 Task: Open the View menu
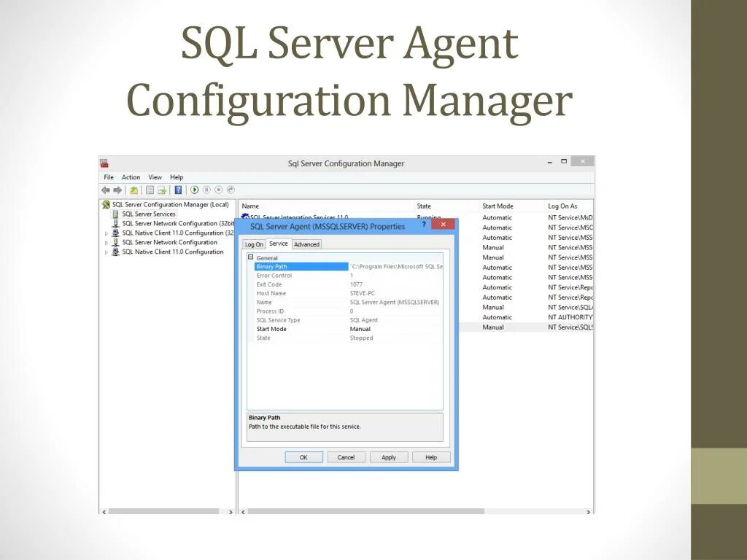click(155, 177)
